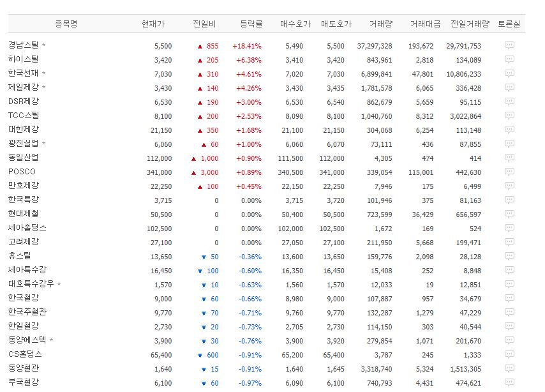The width and height of the screenshot is (545, 392).
Task: Open the 동양에스텍 stock link
Action: 27,340
